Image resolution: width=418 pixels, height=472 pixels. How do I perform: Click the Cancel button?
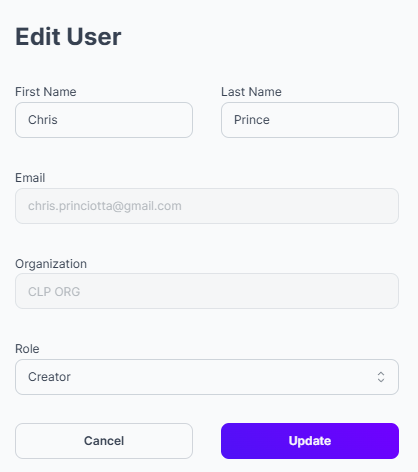pos(104,441)
